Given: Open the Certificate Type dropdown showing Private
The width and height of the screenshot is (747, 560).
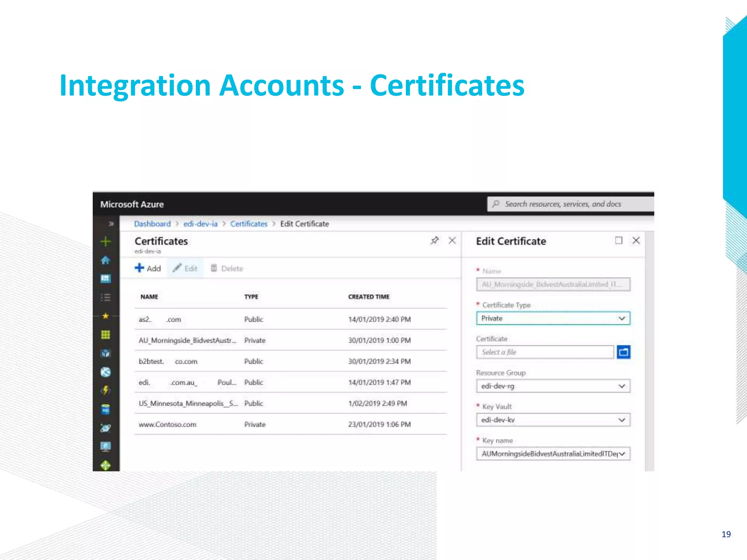Looking at the screenshot, I should [x=553, y=318].
